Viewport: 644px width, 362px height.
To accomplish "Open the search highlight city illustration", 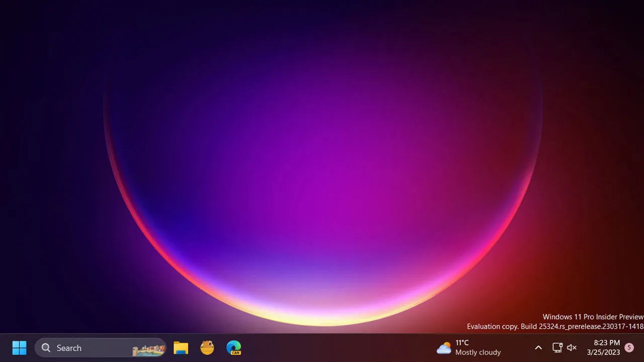I will click(x=148, y=349).
